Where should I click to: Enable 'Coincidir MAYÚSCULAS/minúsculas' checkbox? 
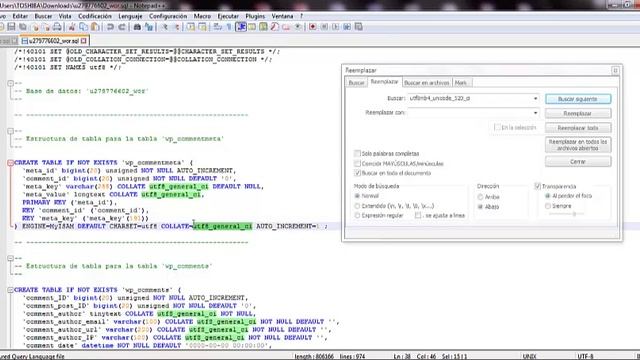click(357, 163)
